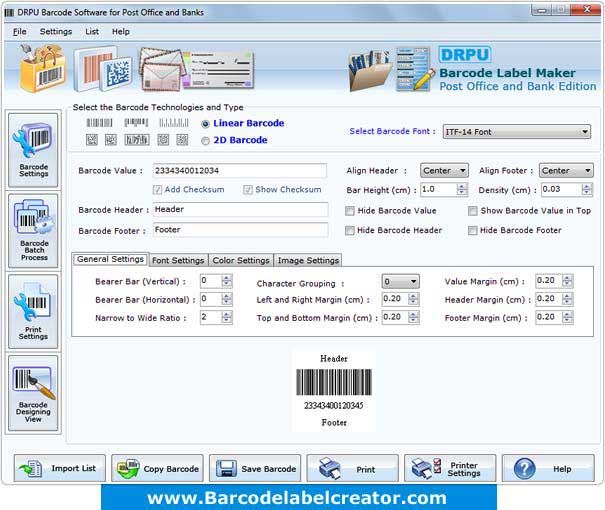Open the List menu
Screen dimensions: 605x510
pyautogui.click(x=92, y=32)
